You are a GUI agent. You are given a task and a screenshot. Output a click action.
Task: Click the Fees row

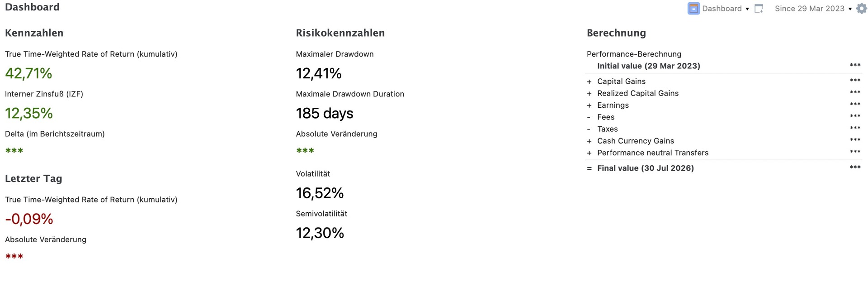point(724,117)
